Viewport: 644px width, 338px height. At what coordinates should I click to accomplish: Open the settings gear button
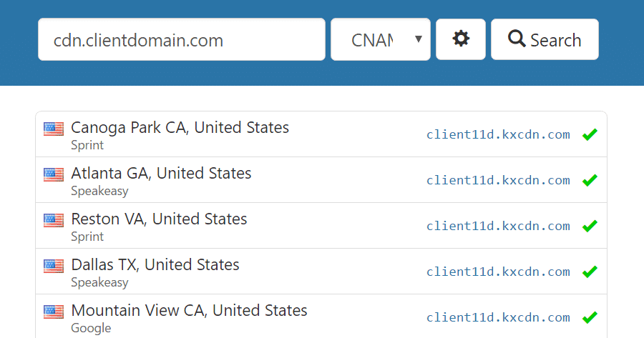[461, 39]
